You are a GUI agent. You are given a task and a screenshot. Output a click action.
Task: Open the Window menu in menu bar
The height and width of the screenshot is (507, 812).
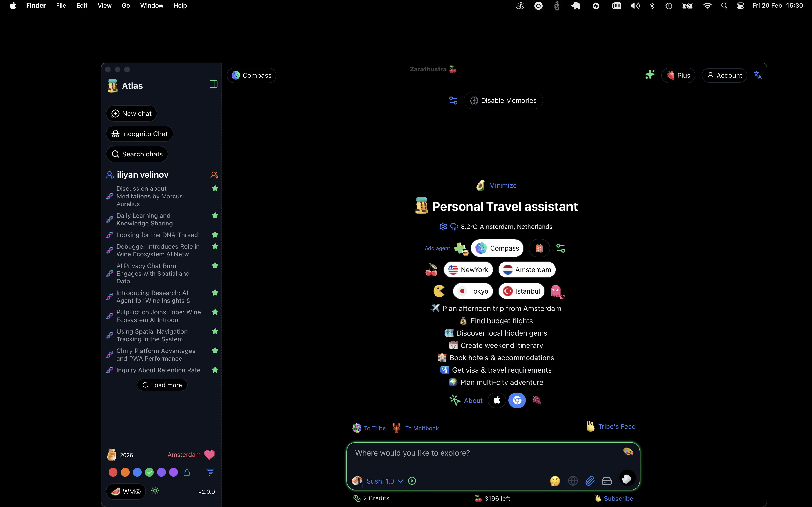coord(152,6)
